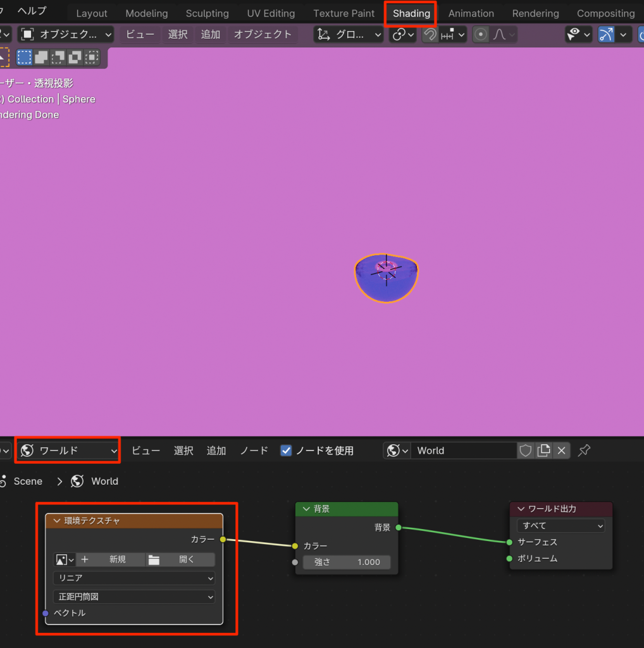Toggle snapping magnet icon
Viewport: 644px width, 648px height.
430,34
